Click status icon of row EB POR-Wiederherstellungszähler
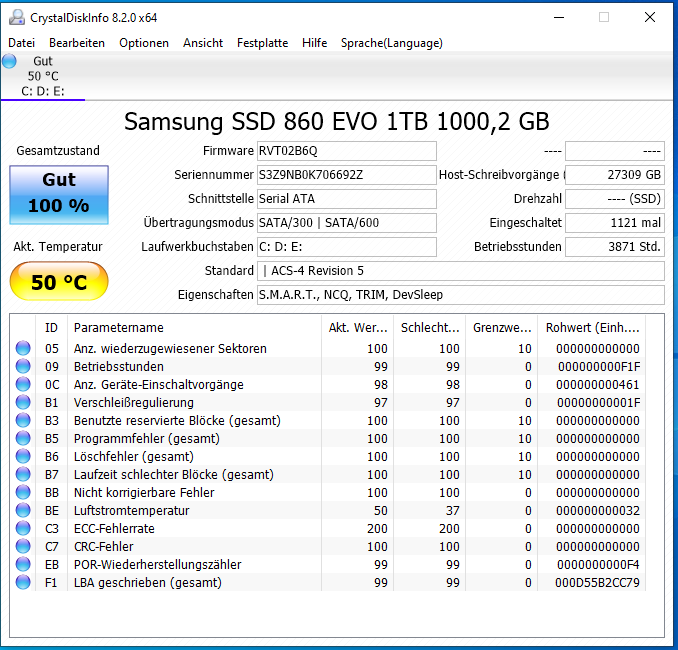This screenshot has width=678, height=650. [x=23, y=564]
